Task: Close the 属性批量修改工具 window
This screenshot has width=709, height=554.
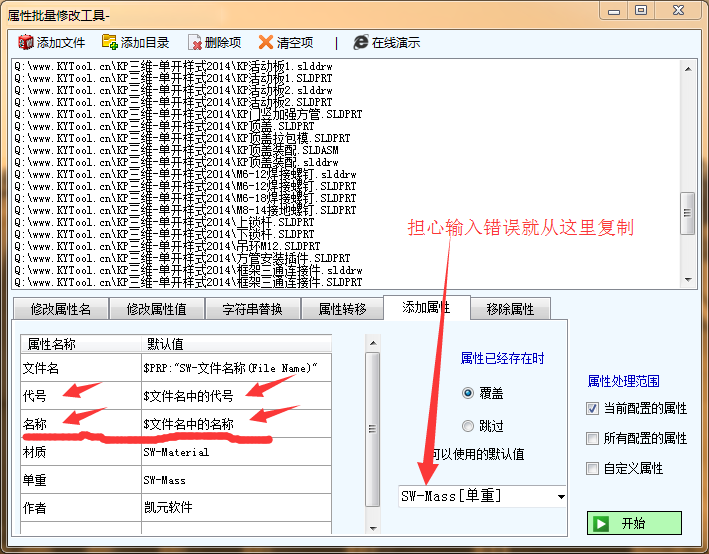Action: 678,11
